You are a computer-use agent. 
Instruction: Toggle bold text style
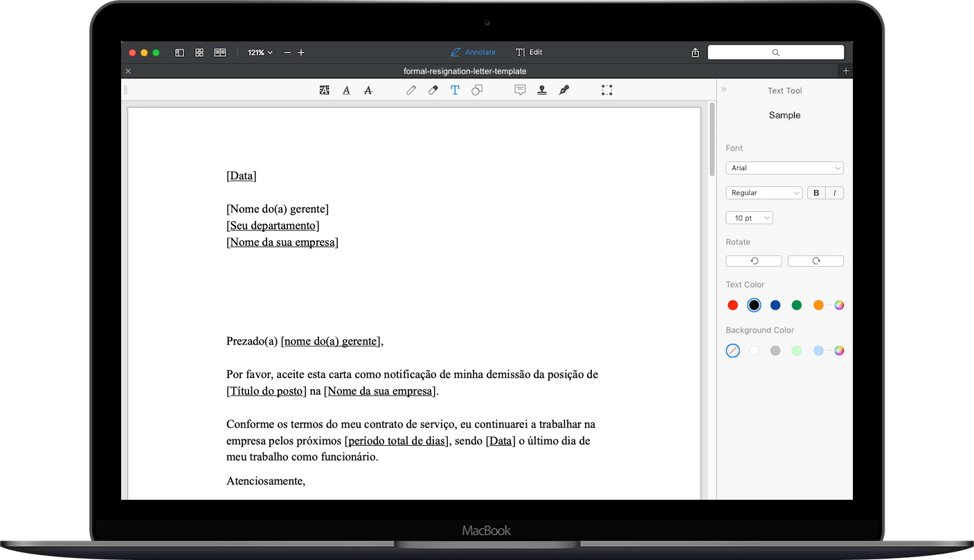tap(816, 193)
